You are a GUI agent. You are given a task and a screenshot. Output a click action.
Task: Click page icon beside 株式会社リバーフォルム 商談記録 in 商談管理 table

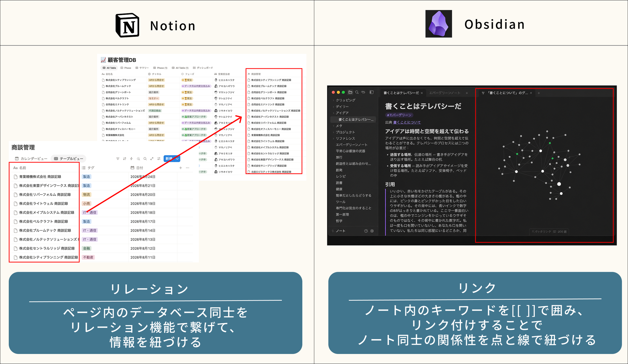16,195
